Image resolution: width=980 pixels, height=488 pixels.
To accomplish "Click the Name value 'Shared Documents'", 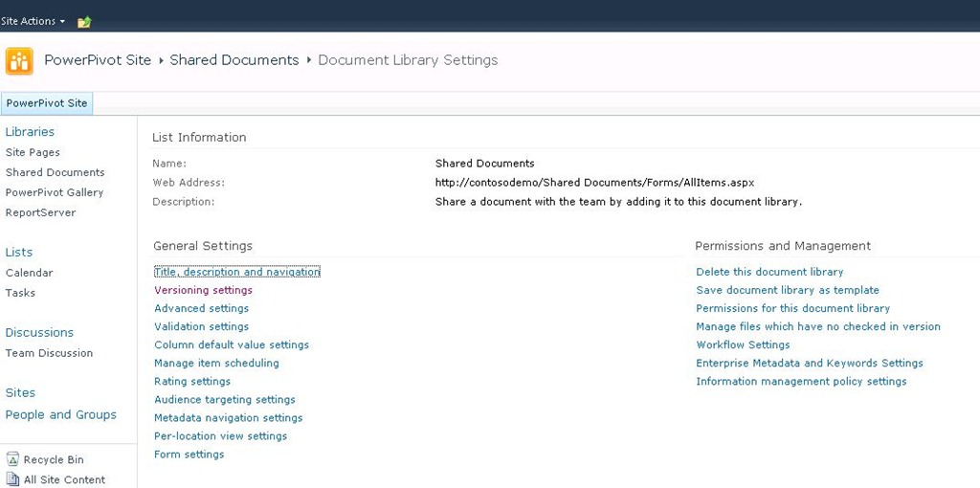I will click(x=485, y=164).
